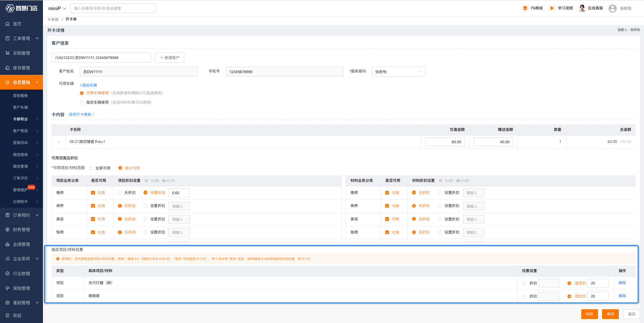Open 在线客服 support avatar icon
This screenshot has height=323, width=644.
[582, 8]
